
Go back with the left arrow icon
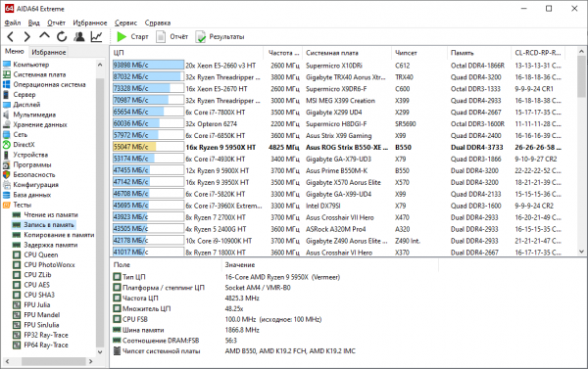(10, 37)
